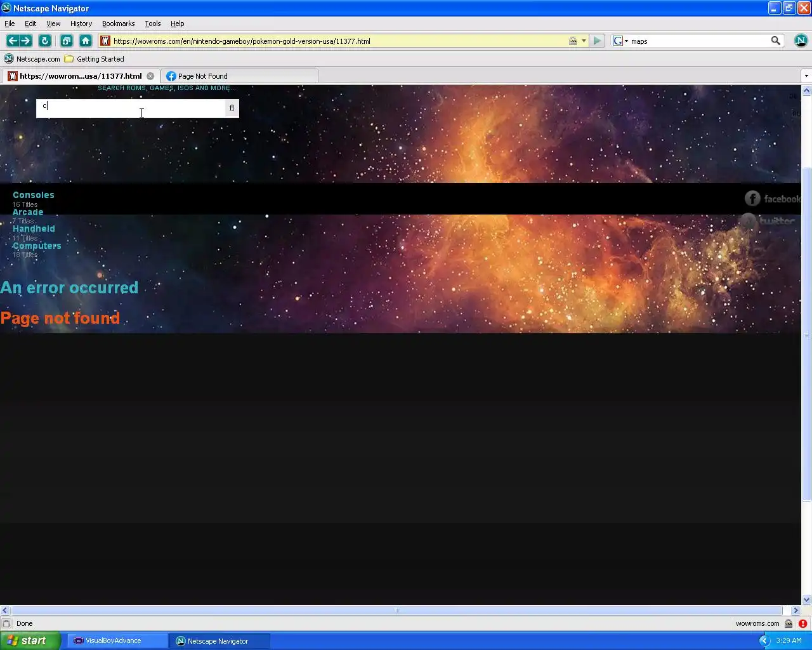
Task: Switch to VisualBoyAdvance in taskbar
Action: click(118, 640)
